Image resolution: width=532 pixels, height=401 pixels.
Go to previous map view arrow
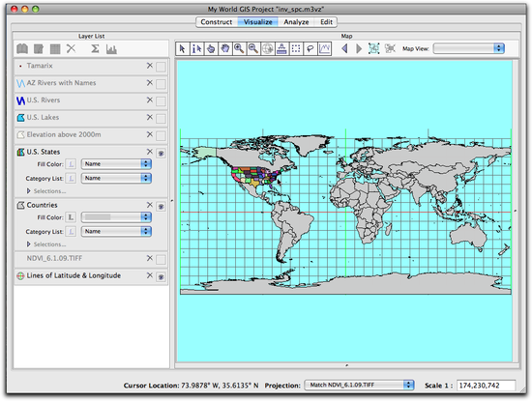pos(344,49)
